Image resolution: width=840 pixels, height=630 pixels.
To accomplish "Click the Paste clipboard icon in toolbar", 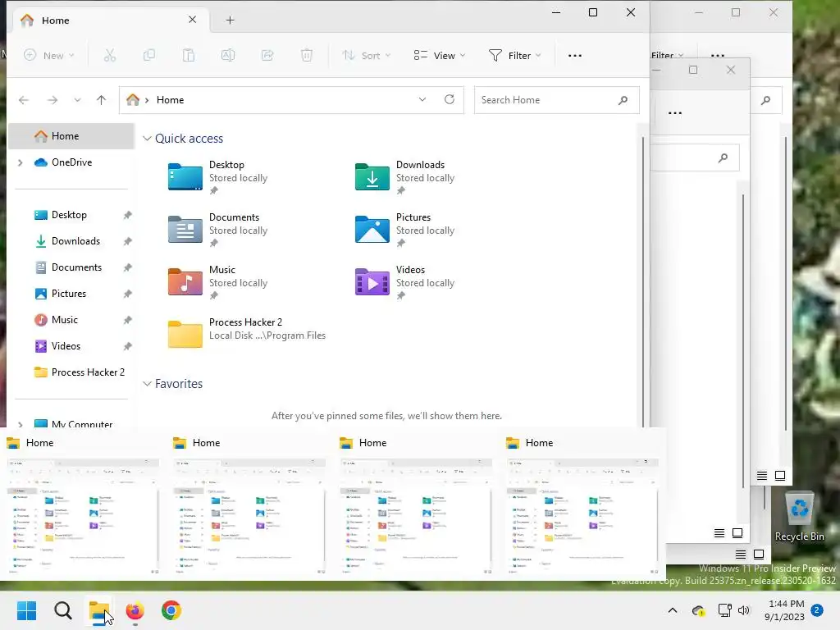I will pos(189,55).
